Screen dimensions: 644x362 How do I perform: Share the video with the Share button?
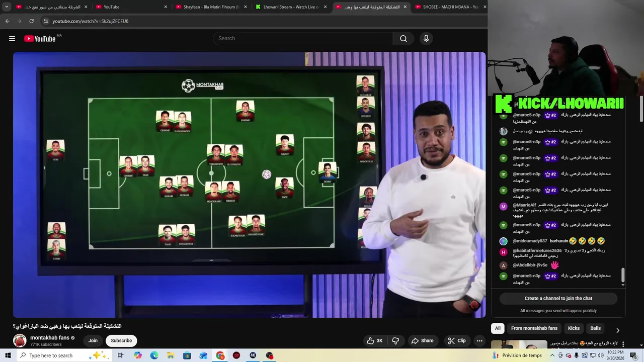pyautogui.click(x=423, y=341)
